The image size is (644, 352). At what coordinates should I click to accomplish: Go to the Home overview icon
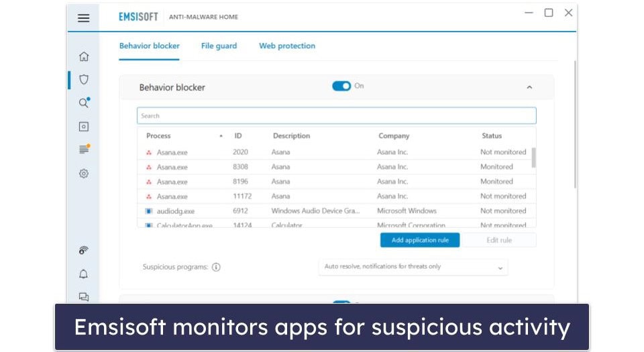(x=84, y=56)
